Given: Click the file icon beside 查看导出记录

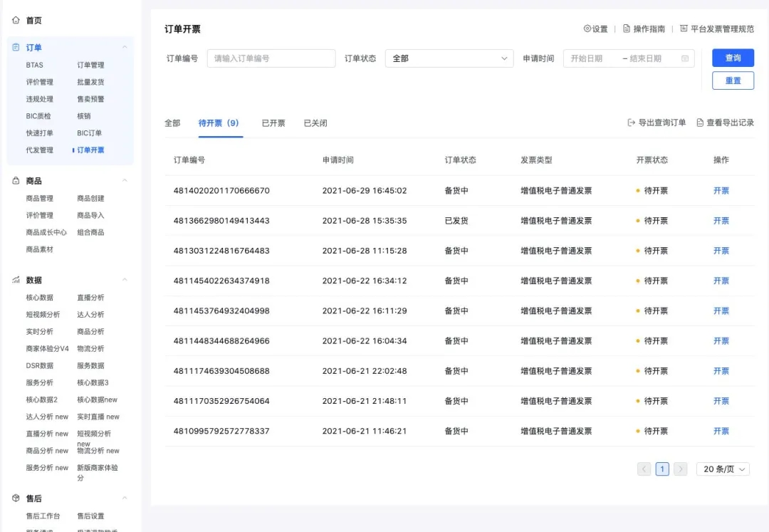Looking at the screenshot, I should [700, 122].
